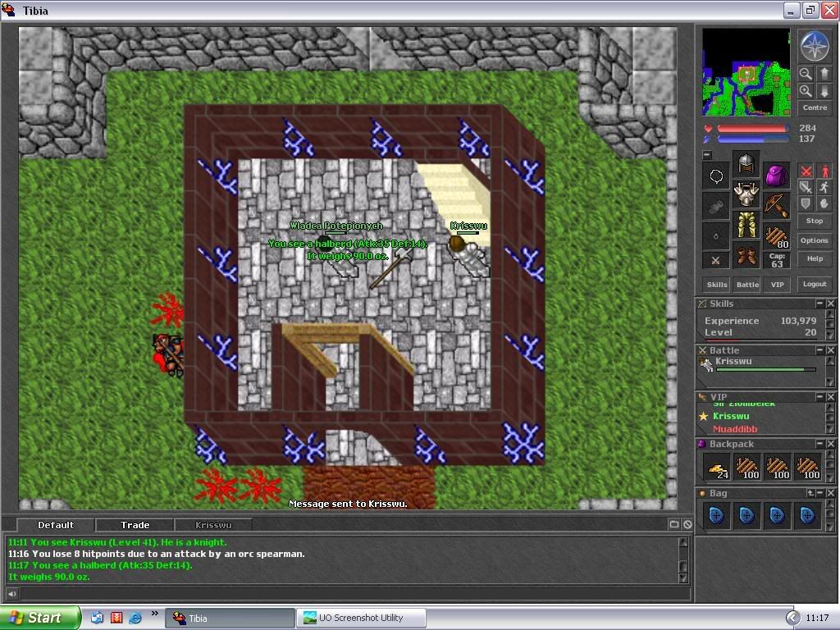
Task: Launch Internet Explorer from quick launch
Action: 135,618
